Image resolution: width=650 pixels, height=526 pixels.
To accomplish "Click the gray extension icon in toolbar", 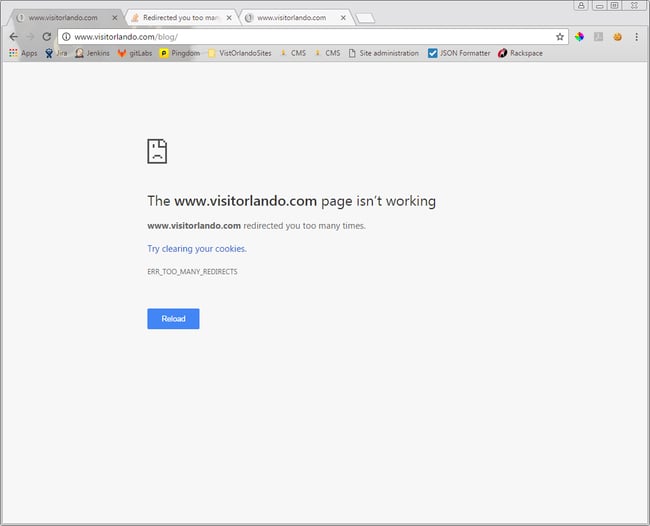I will click(x=598, y=37).
